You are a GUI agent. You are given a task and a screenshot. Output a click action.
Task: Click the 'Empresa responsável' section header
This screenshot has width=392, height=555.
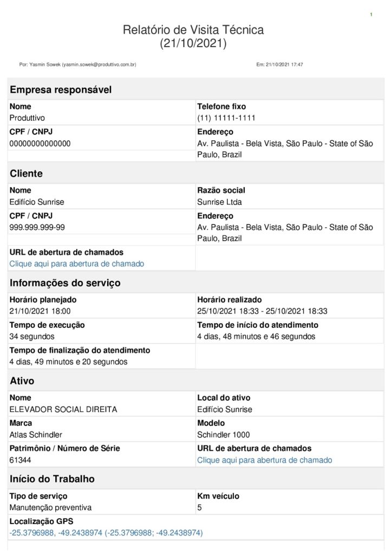61,90
